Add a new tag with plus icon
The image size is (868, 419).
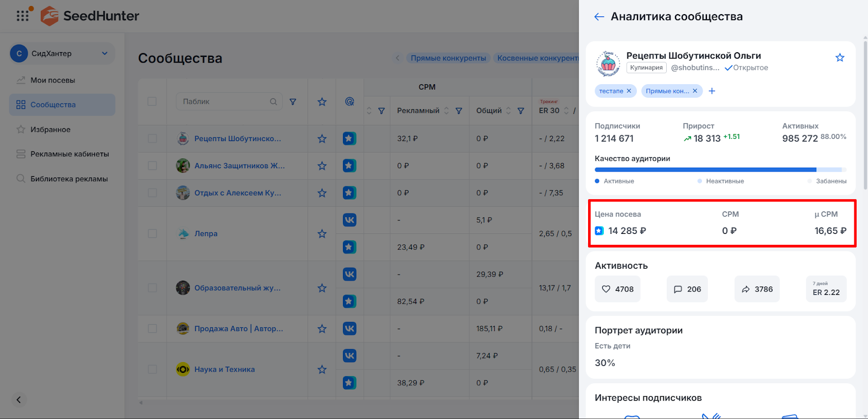coord(712,91)
